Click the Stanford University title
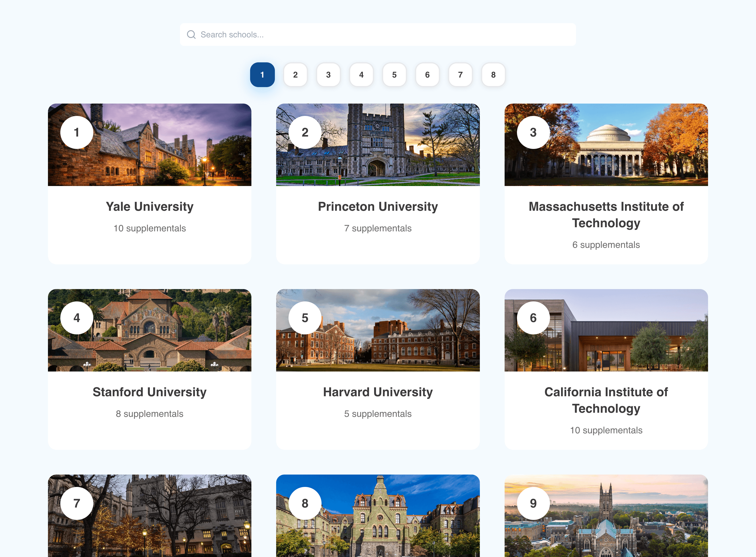 pyautogui.click(x=150, y=392)
